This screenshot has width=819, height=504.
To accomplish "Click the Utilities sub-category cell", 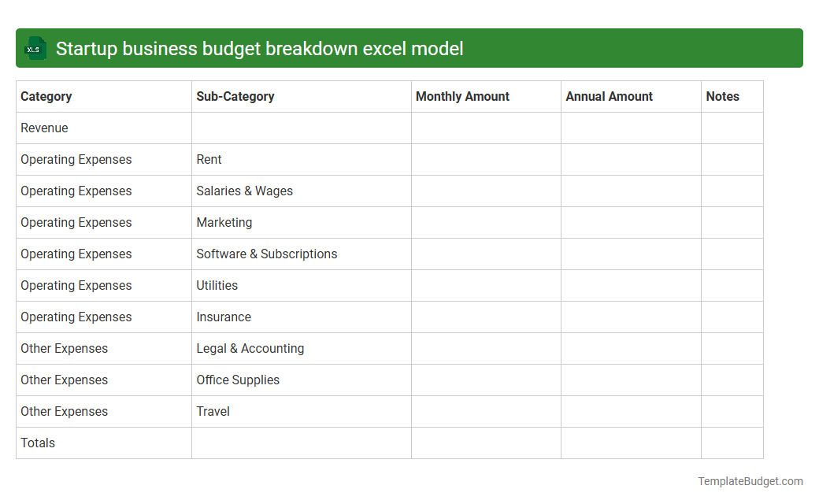I will tap(217, 285).
